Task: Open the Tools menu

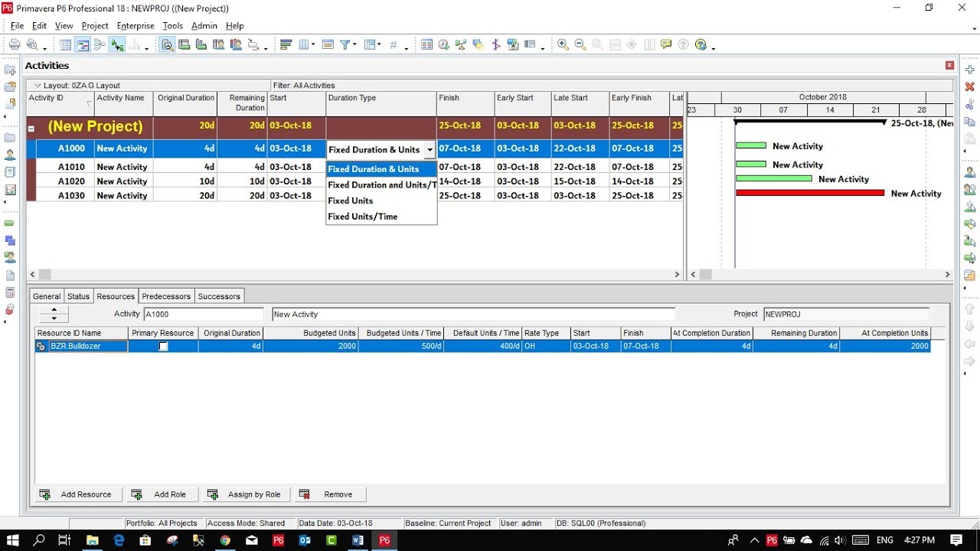Action: click(x=173, y=26)
